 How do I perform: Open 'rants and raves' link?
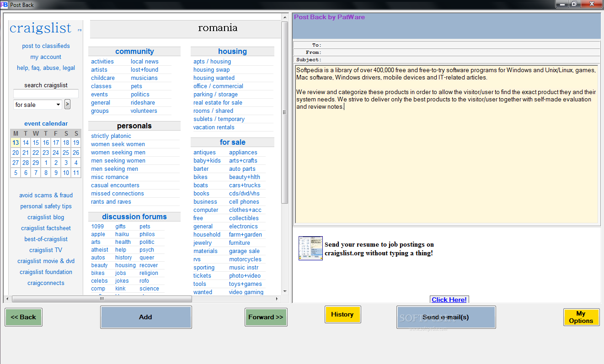111,201
